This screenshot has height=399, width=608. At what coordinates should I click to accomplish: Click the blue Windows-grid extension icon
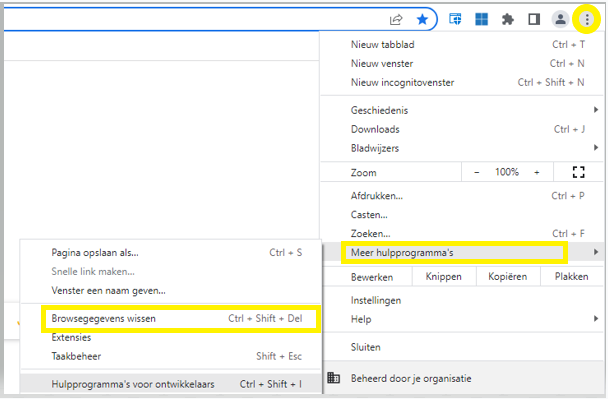point(481,19)
